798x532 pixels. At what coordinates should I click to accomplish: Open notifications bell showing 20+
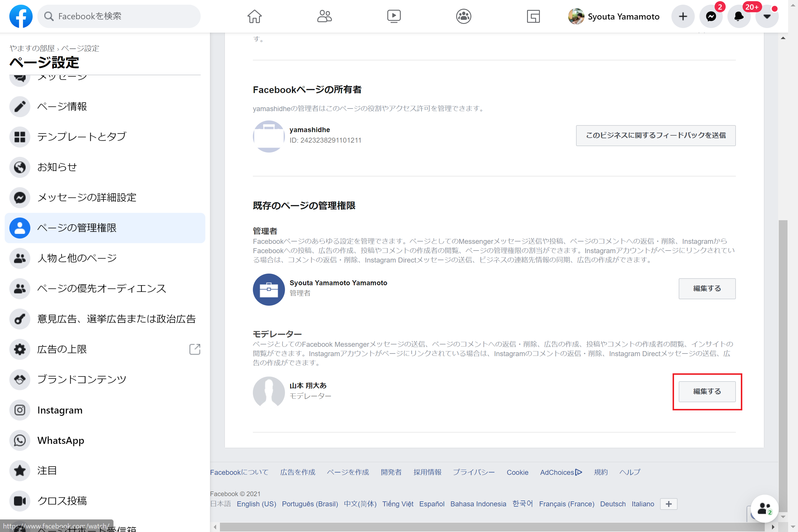tap(738, 16)
